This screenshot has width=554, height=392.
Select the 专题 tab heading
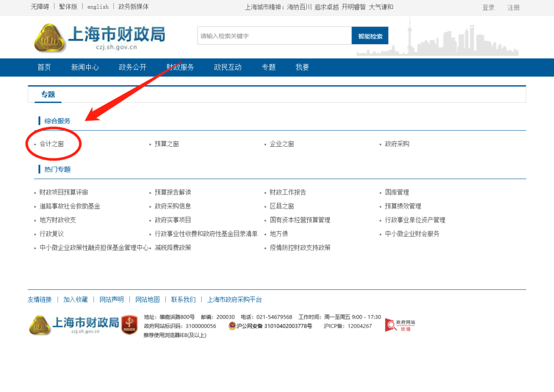[x=48, y=94]
